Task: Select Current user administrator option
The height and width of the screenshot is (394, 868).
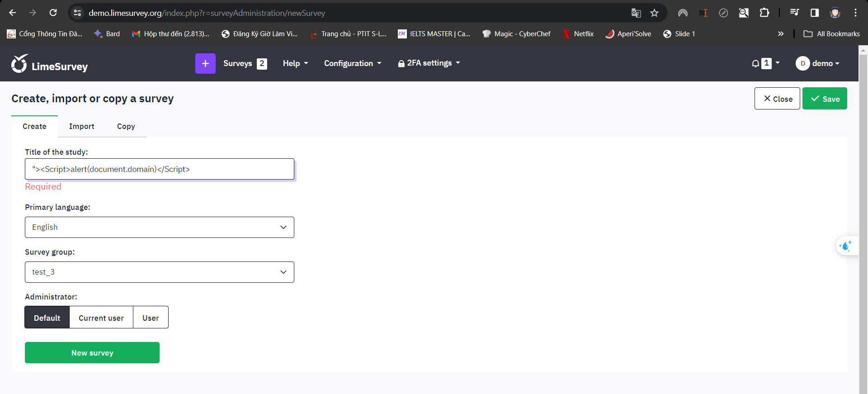Action: coord(101,318)
